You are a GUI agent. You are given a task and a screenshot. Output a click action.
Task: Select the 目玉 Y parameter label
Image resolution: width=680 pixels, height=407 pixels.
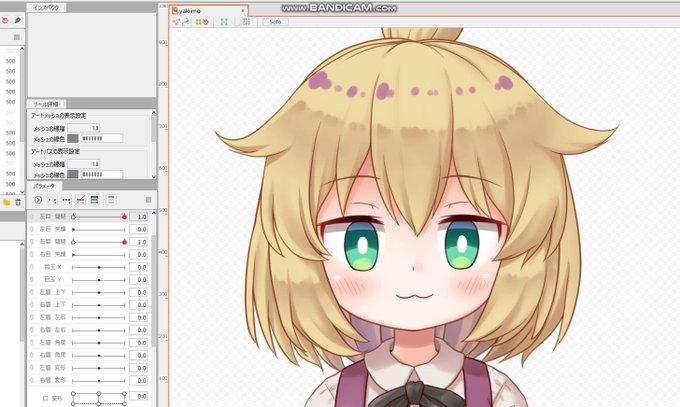click(53, 279)
